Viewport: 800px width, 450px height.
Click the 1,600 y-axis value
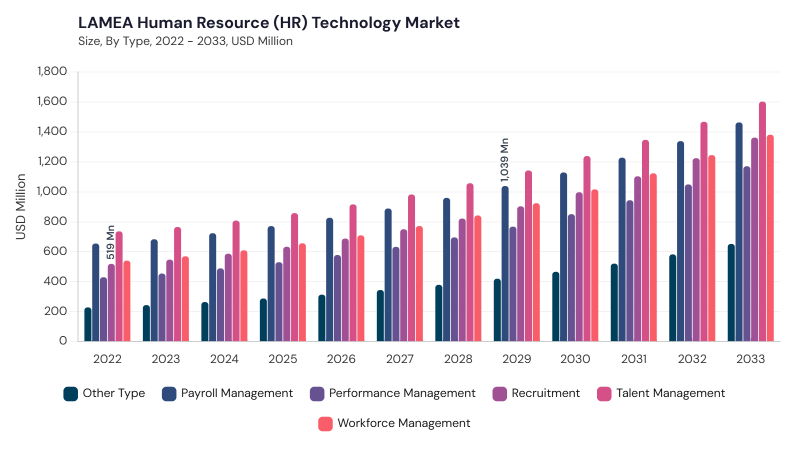52,102
